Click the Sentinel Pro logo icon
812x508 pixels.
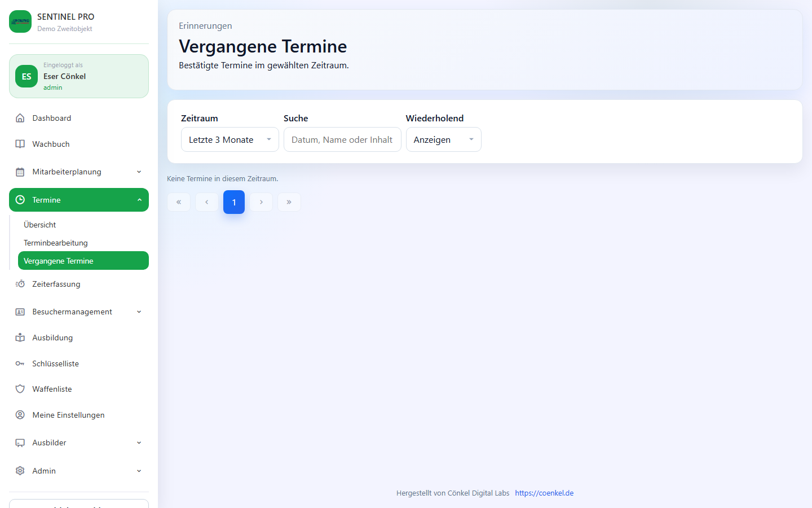[20, 21]
